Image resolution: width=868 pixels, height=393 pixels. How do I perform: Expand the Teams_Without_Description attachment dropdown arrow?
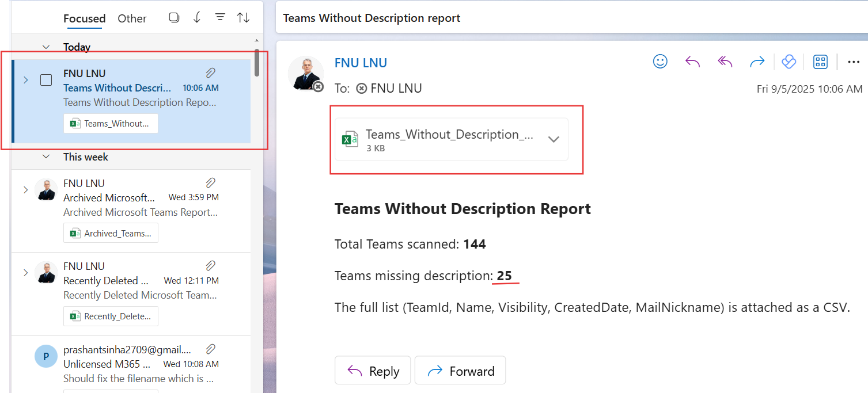(x=554, y=139)
